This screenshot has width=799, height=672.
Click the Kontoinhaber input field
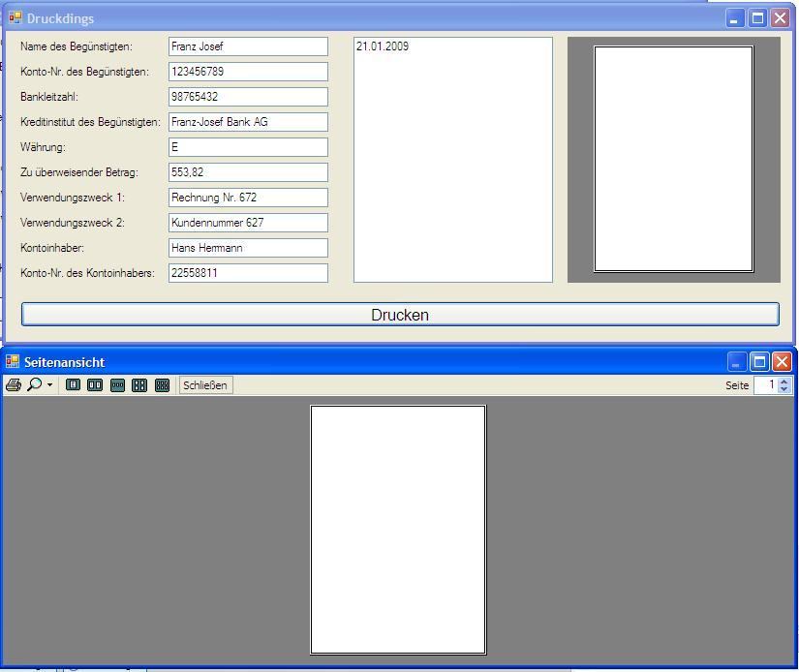tap(248, 248)
